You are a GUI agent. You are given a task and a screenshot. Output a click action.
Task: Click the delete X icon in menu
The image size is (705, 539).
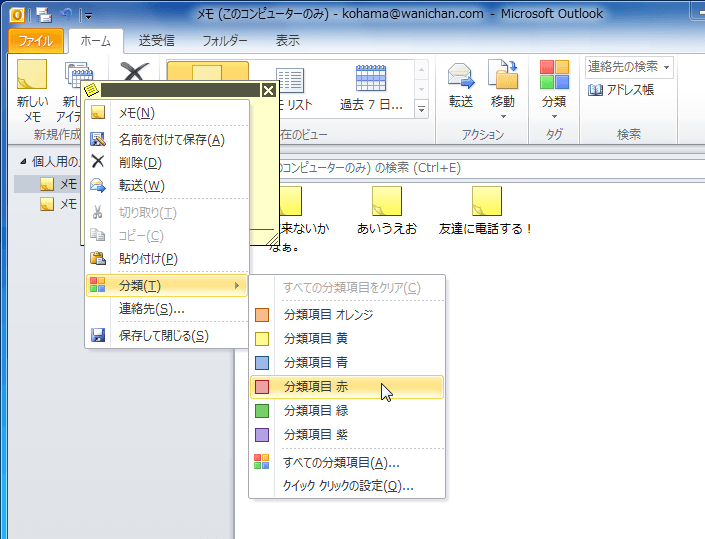point(98,161)
